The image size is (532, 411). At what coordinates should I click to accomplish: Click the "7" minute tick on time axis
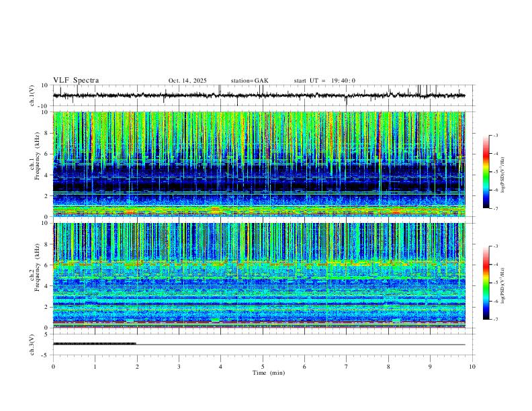[x=347, y=367]
